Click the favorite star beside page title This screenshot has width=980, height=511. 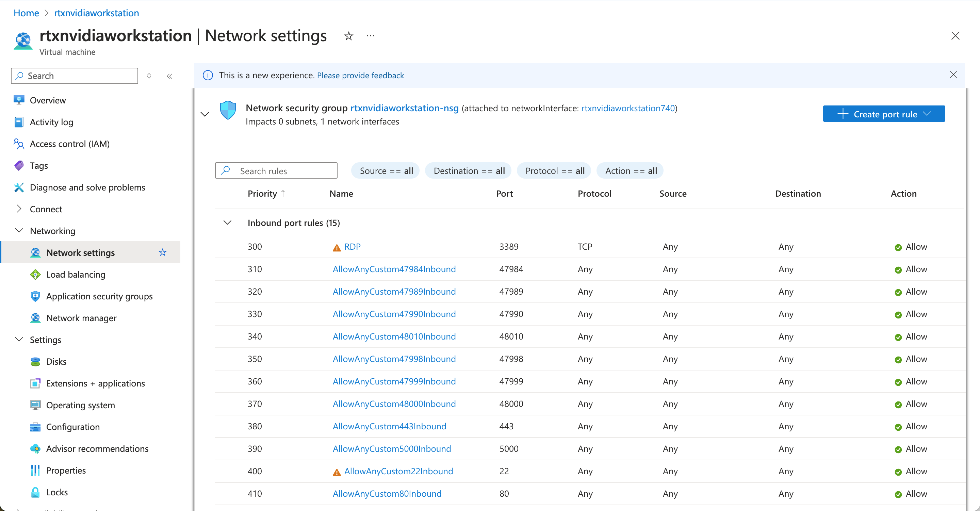(x=348, y=36)
